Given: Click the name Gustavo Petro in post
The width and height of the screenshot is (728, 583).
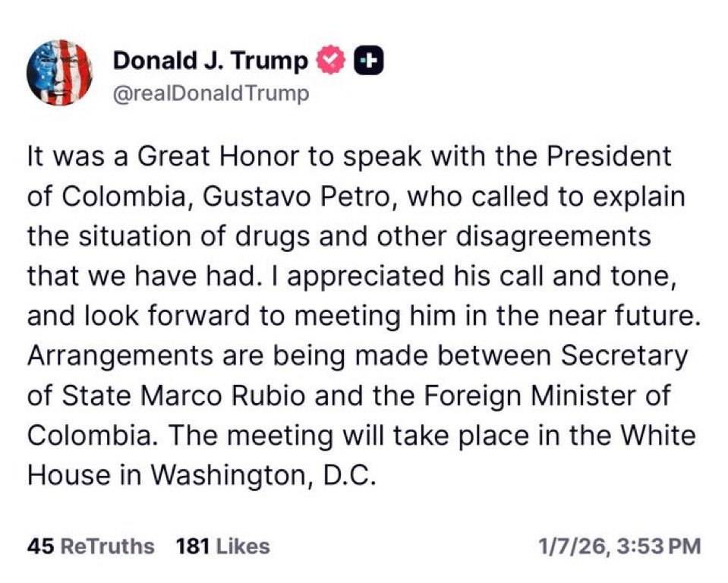Looking at the screenshot, I should [301, 197].
